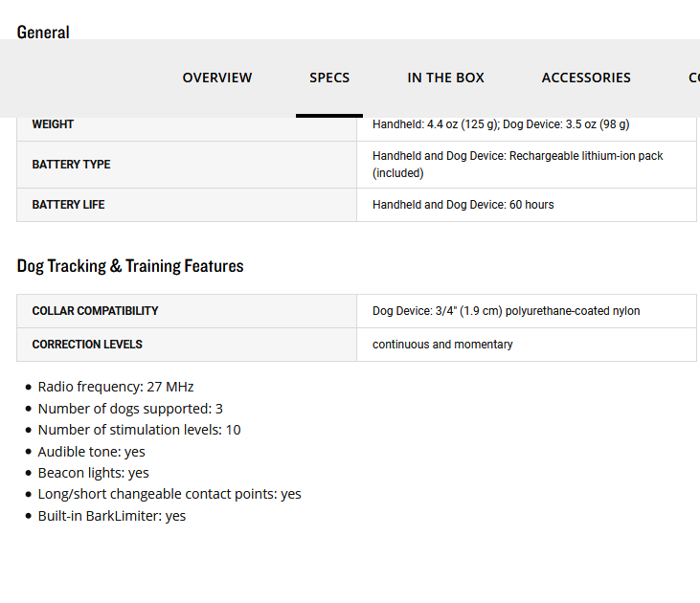Click the Radio frequency 27 MHz bullet
700x603 pixels.
coord(116,387)
